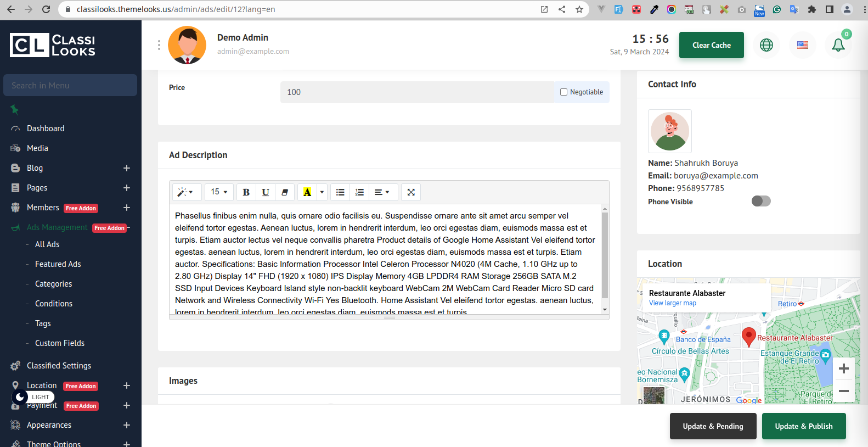Click the eraser remove-formatting icon
The width and height of the screenshot is (868, 447).
click(285, 192)
